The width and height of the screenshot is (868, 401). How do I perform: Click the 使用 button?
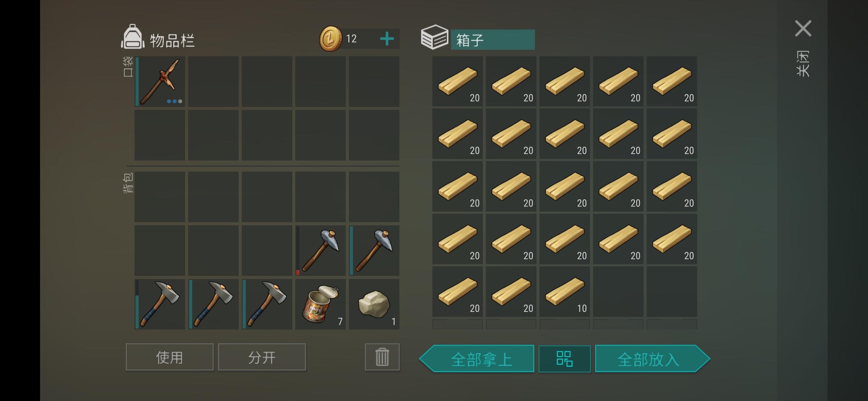coord(170,357)
